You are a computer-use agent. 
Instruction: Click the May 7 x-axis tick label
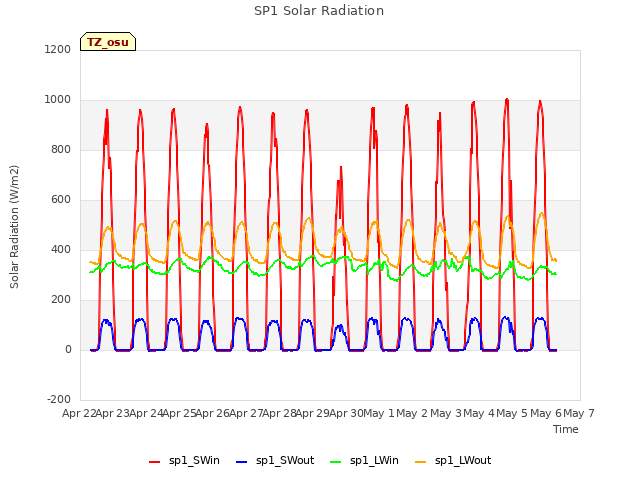click(579, 413)
